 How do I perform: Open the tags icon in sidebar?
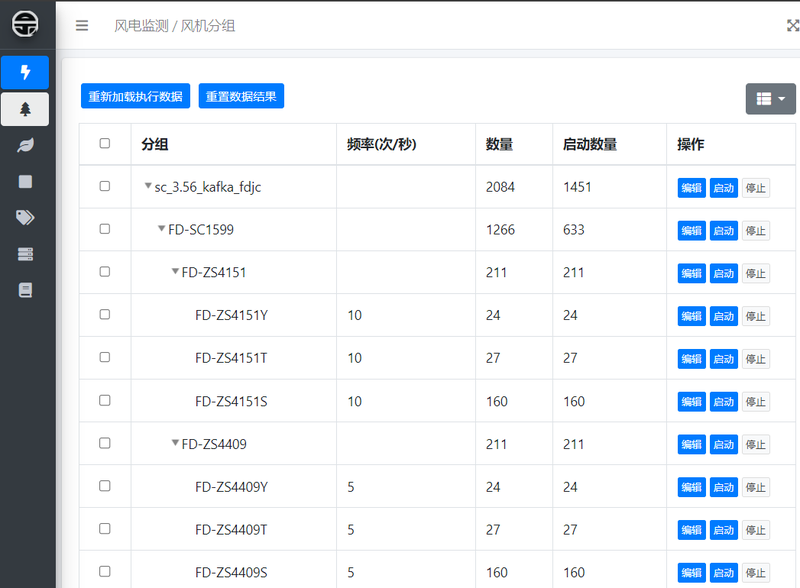pyautogui.click(x=25, y=218)
